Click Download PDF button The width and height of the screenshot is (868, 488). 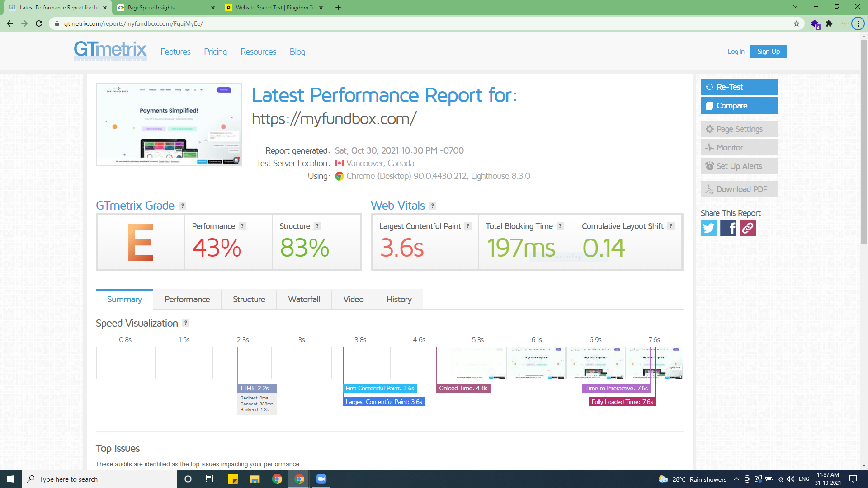point(739,189)
